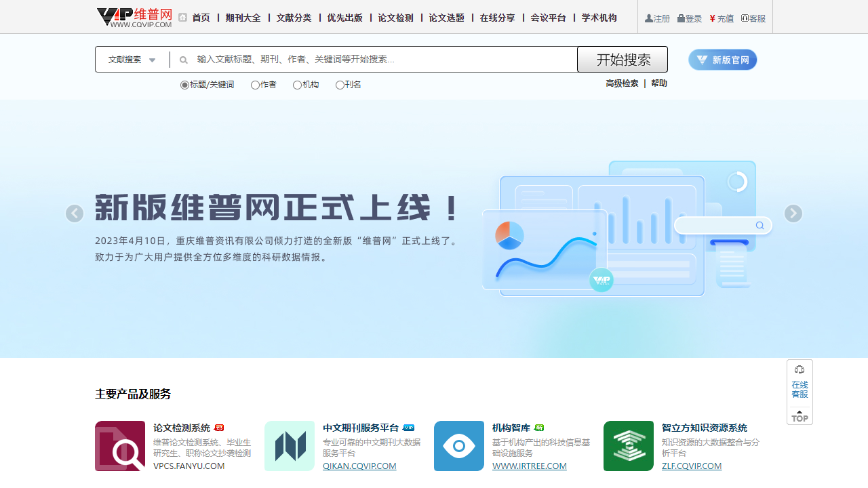868x488 pixels.
Task: Click the 新版官网 button
Action: 723,60
